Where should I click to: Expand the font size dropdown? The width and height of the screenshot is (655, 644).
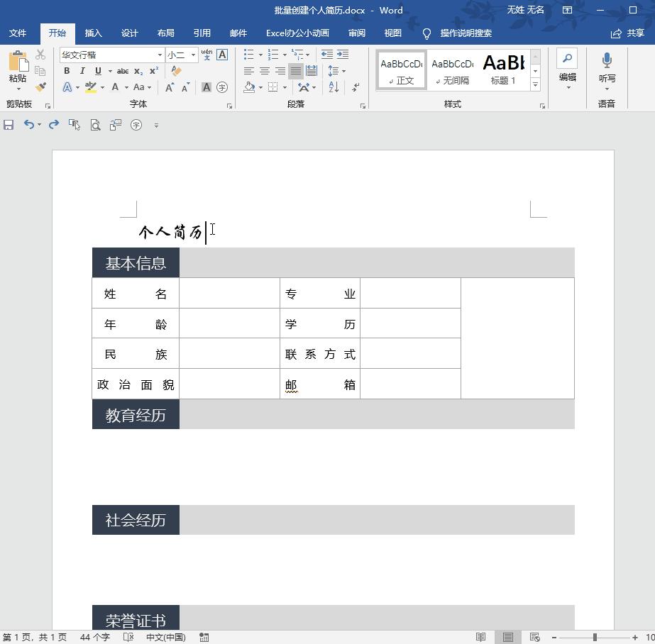tap(193, 55)
